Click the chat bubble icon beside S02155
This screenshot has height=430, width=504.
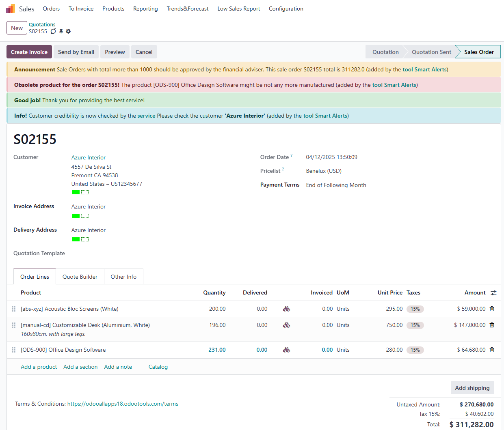(53, 31)
